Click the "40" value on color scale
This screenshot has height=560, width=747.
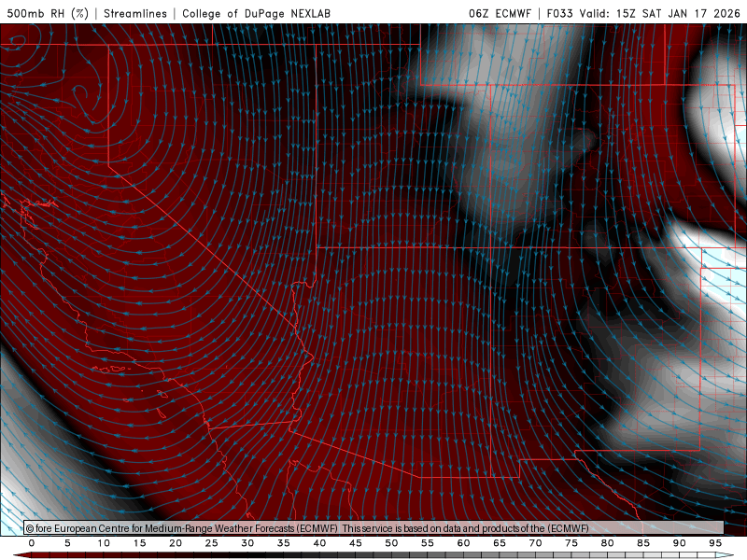pos(319,543)
